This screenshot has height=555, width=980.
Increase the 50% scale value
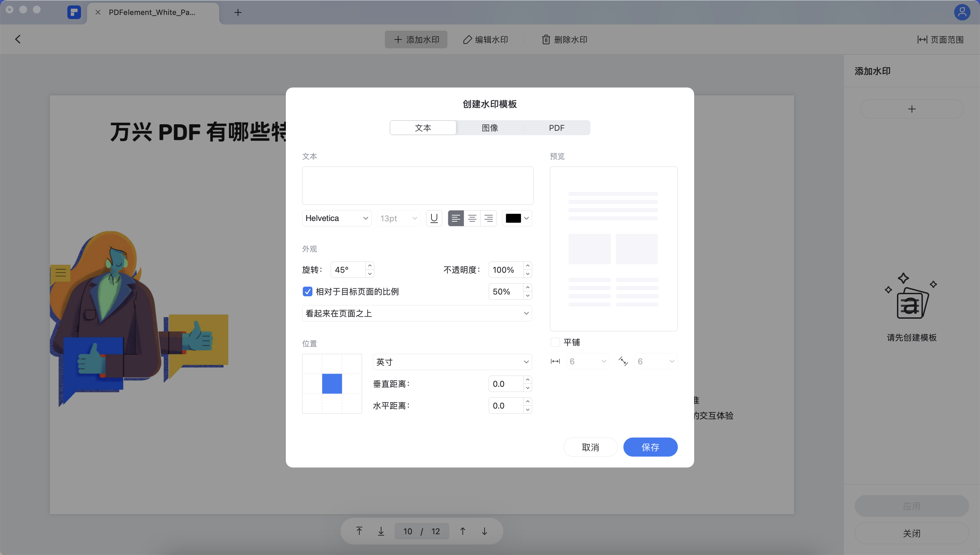click(x=527, y=287)
